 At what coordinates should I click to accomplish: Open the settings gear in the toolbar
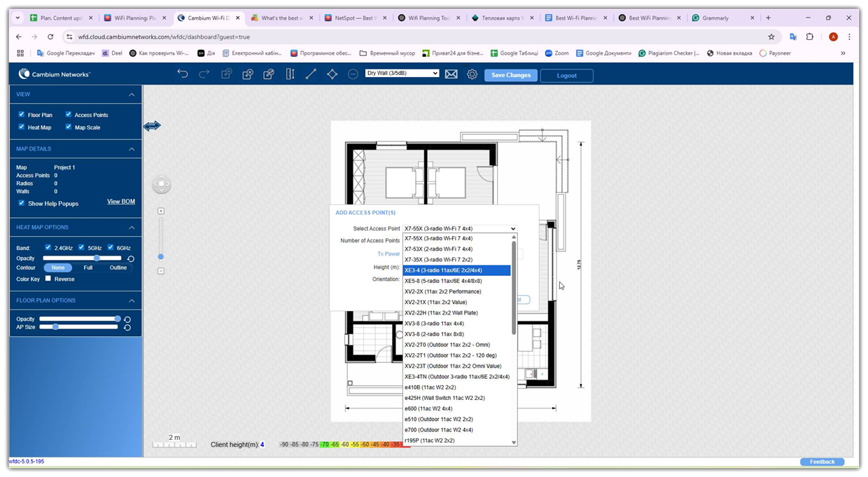tap(472, 73)
